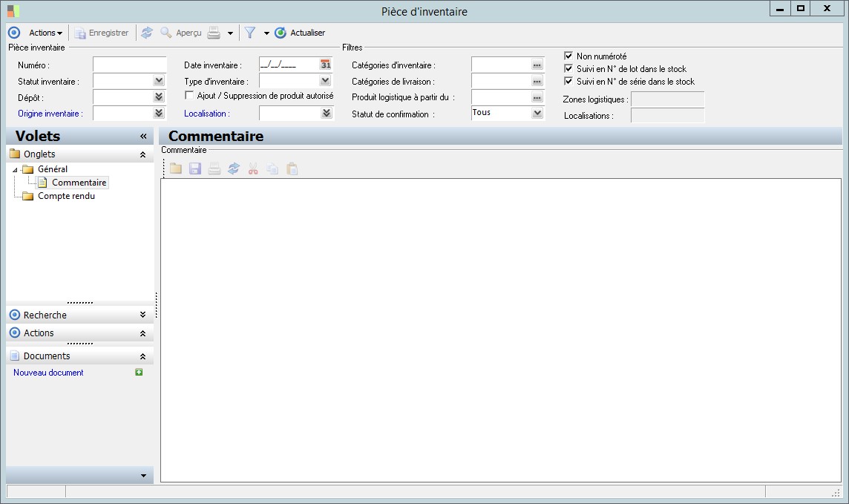Click inside the Commentaire text area
The height and width of the screenshot is (504, 849).
click(x=501, y=330)
